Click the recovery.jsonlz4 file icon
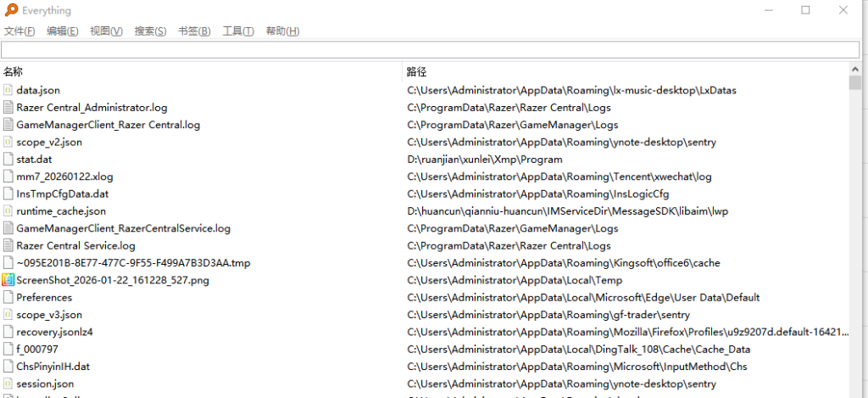Screen dimensions: 868x398 [x=8, y=332]
